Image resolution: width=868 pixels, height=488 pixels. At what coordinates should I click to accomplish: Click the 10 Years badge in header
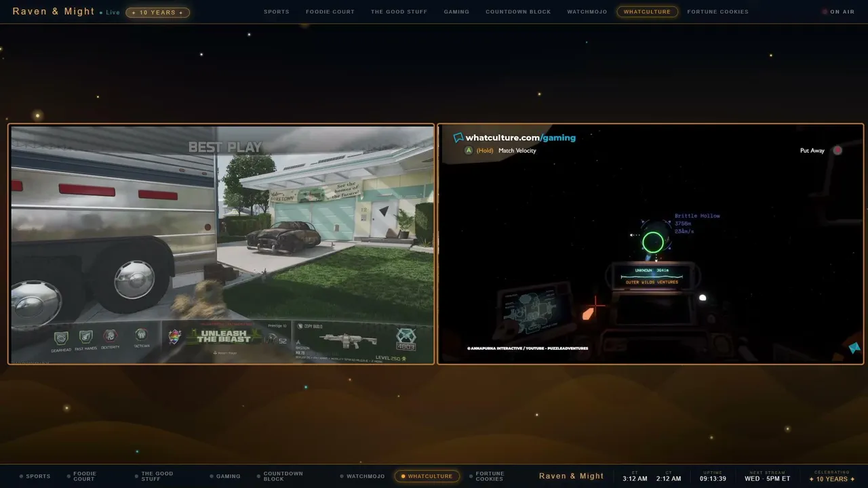click(157, 12)
